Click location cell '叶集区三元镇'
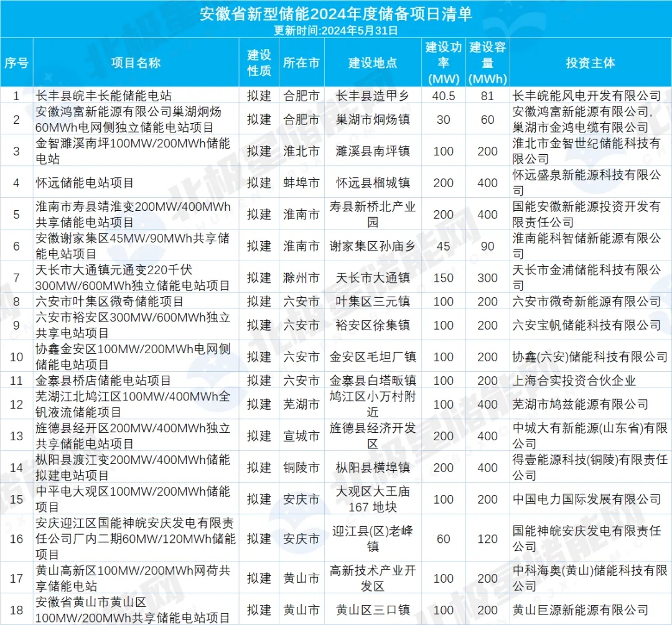The image size is (672, 625). (373, 302)
